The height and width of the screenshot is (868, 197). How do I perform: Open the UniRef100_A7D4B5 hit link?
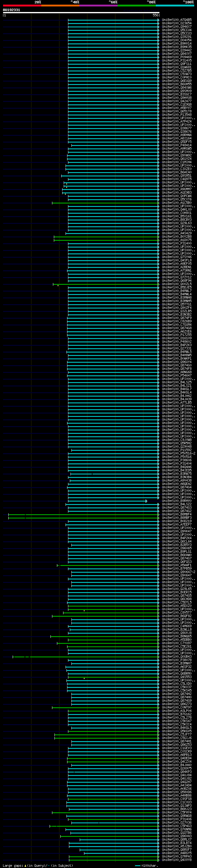point(177,20)
